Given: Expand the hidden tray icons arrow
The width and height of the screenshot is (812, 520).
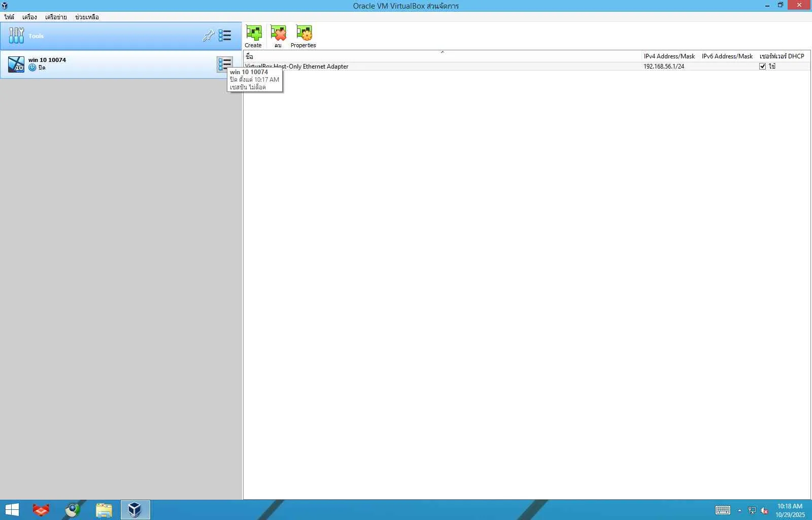Looking at the screenshot, I should (x=739, y=510).
